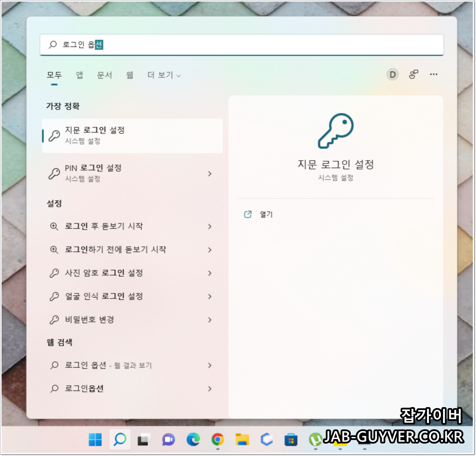Click the search magnifier icon in search box
Viewport: 476px width, 456px height.
(53, 44)
